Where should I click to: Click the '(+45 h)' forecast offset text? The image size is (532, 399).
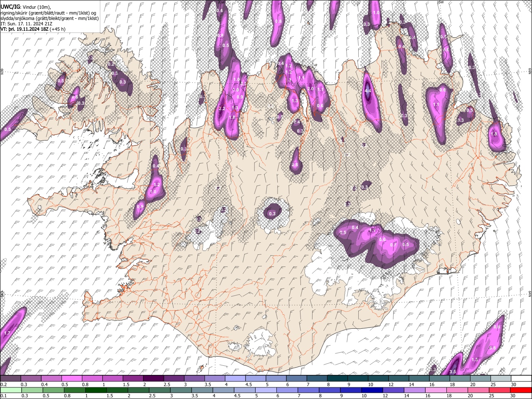(58, 30)
